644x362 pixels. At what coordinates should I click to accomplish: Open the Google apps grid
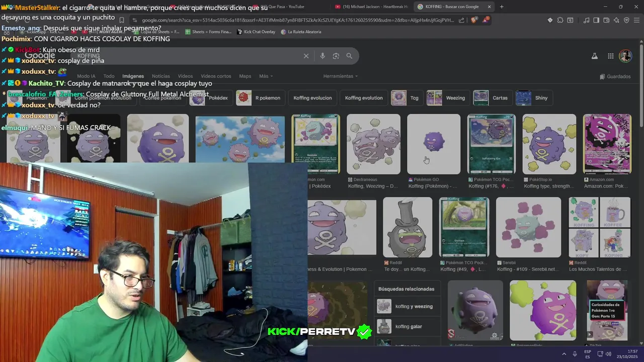610,56
